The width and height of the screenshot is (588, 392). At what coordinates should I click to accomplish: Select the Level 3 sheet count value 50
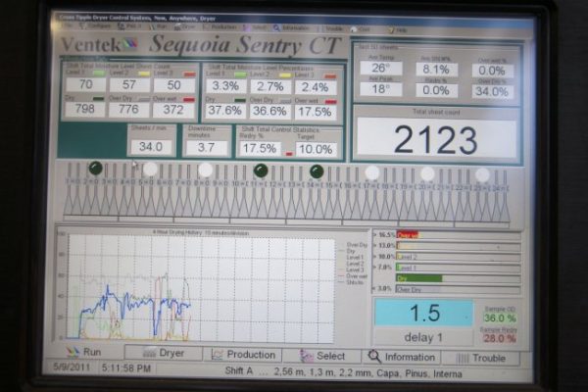pyautogui.click(x=174, y=85)
